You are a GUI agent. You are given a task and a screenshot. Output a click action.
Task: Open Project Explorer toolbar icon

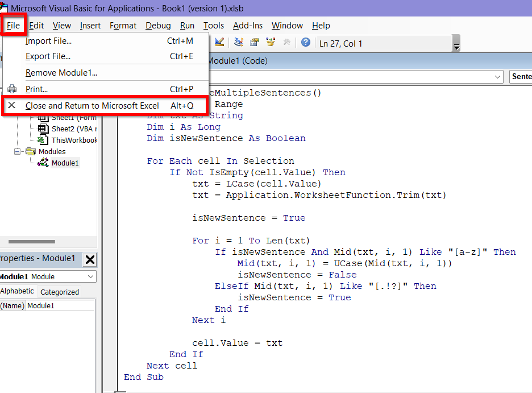[x=239, y=43]
